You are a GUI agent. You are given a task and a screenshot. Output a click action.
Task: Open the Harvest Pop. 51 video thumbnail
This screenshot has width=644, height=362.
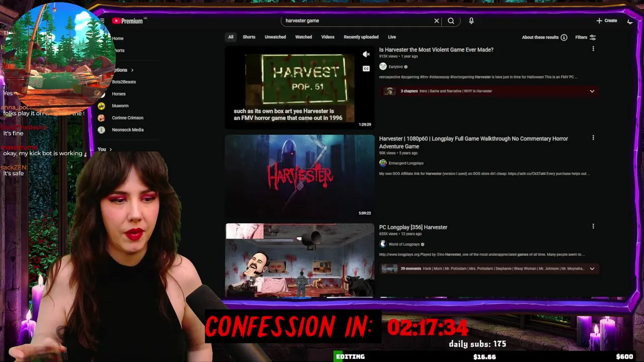point(300,87)
